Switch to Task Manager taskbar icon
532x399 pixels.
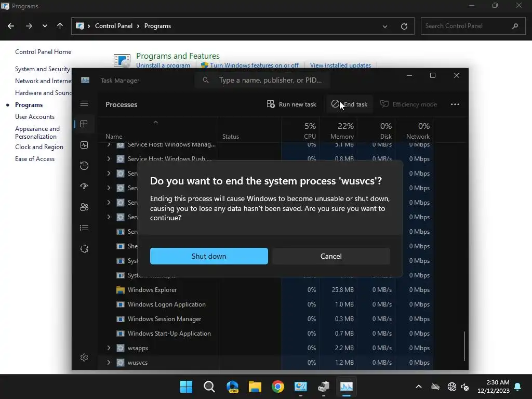tap(347, 387)
